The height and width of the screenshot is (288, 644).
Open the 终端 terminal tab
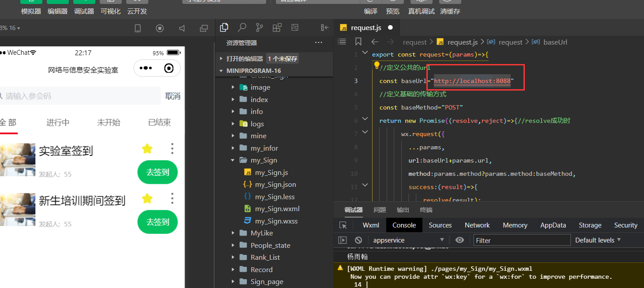click(x=426, y=210)
